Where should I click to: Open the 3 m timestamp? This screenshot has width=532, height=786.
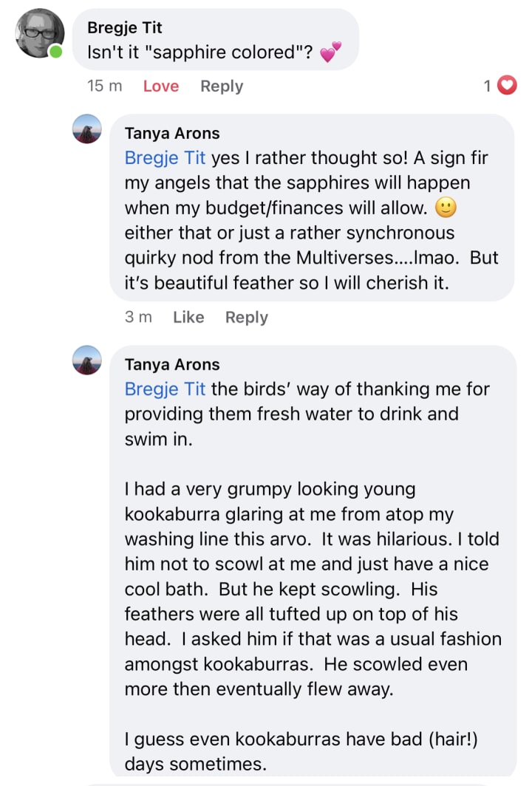[x=138, y=317]
